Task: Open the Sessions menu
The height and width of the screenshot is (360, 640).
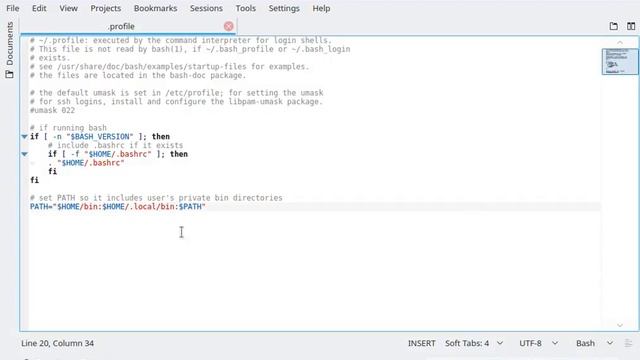Action: coord(206,8)
